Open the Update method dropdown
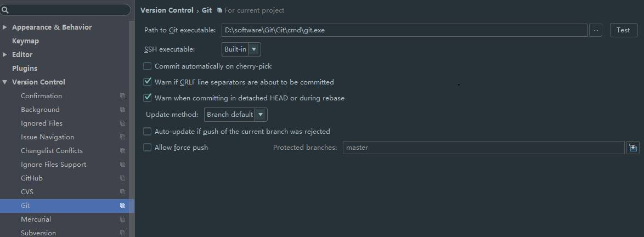644x237 pixels. tap(236, 115)
